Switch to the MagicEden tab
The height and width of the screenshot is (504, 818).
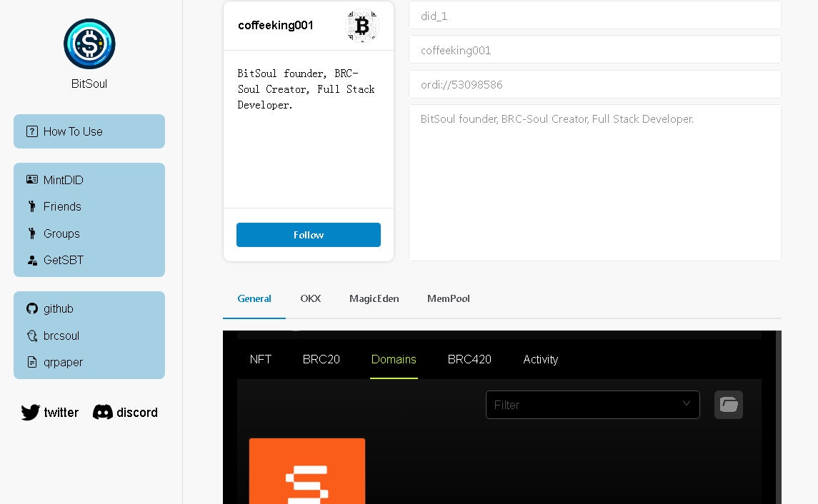(374, 298)
